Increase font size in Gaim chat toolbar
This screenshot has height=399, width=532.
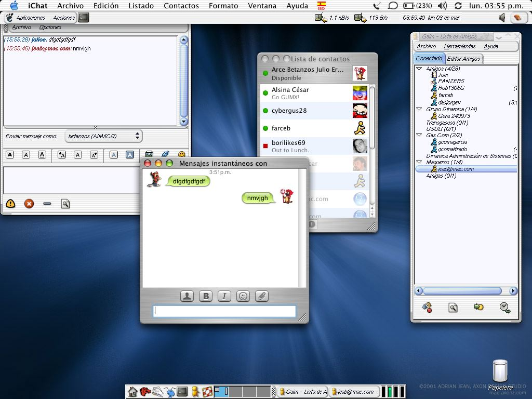click(x=61, y=155)
